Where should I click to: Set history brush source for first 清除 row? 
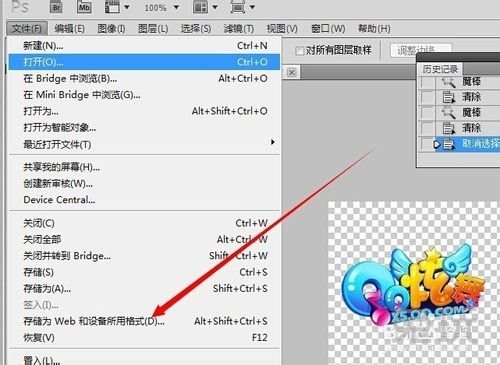point(428,97)
